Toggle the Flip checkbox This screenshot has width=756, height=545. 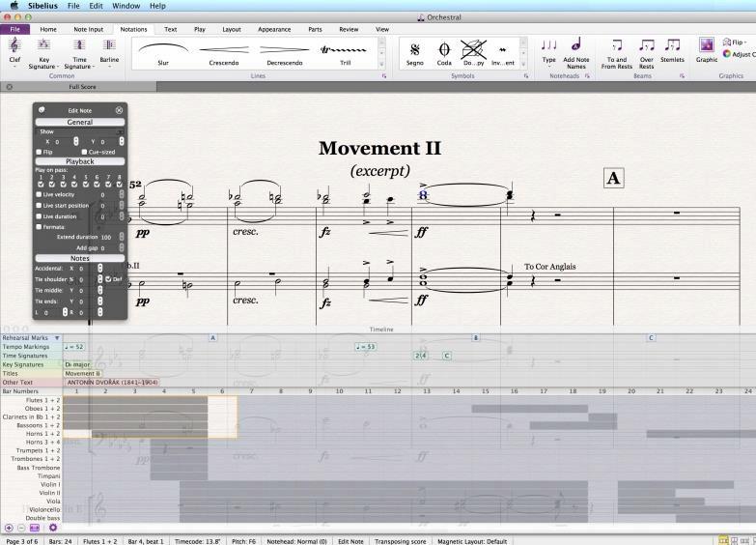tap(39, 152)
